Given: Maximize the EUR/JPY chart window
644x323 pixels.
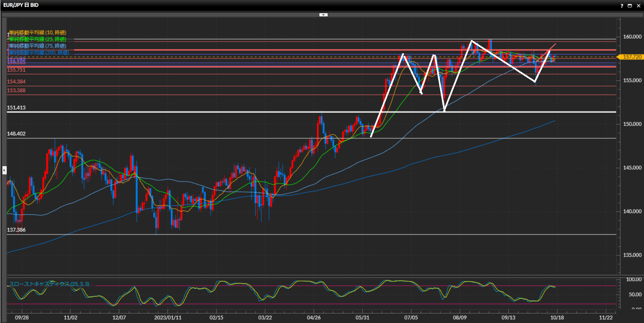Looking at the screenshot, I should point(630,6).
